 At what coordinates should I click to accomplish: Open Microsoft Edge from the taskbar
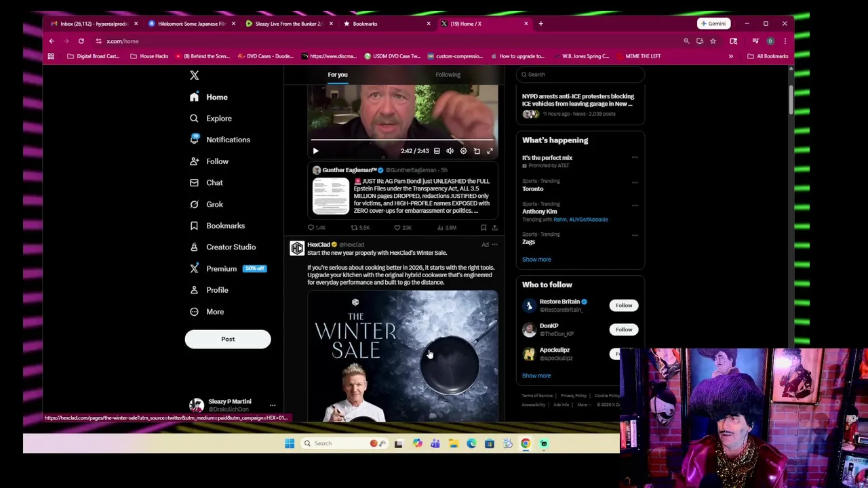(471, 444)
